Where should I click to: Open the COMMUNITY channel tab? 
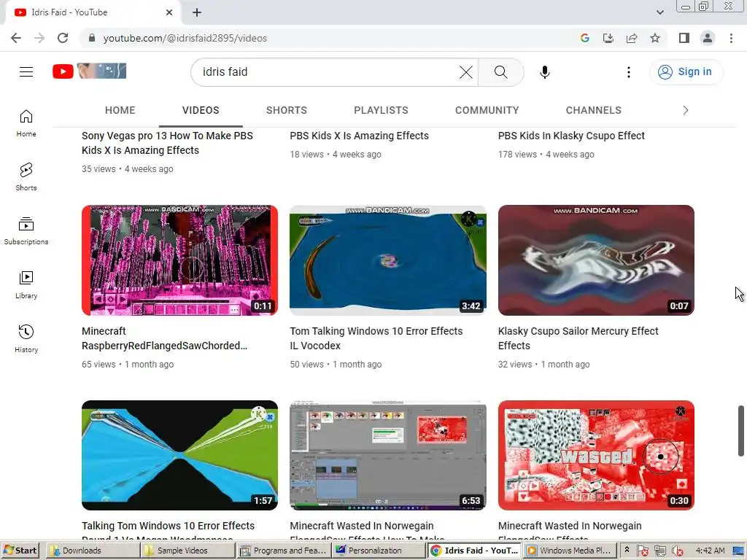pos(487,111)
